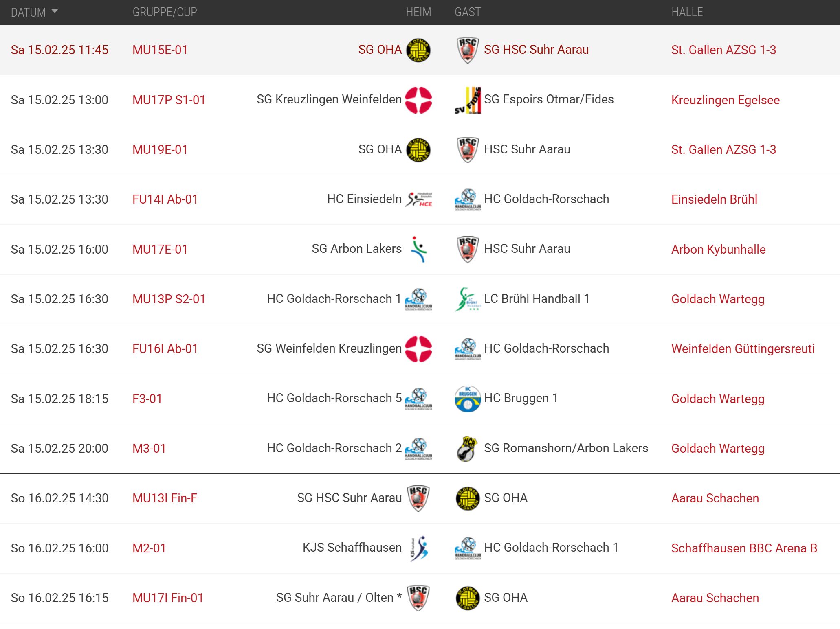Click the SG Romanshorn/Arbon Lakers logo

pos(467,448)
